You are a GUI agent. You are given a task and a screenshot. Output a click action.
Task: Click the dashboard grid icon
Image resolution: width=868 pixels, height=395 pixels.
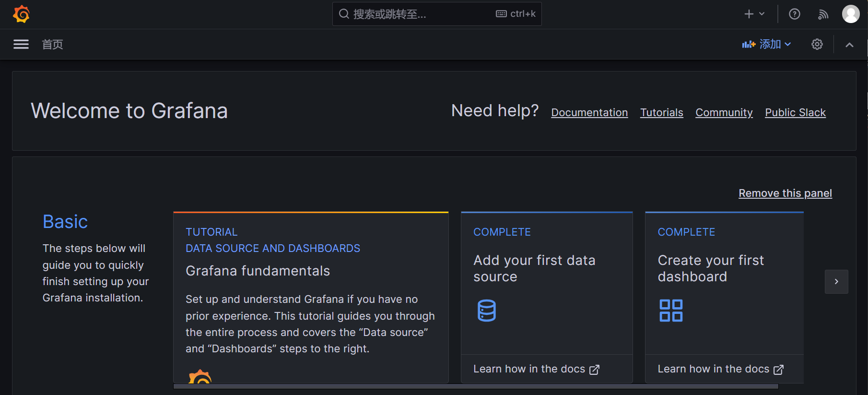(x=671, y=311)
